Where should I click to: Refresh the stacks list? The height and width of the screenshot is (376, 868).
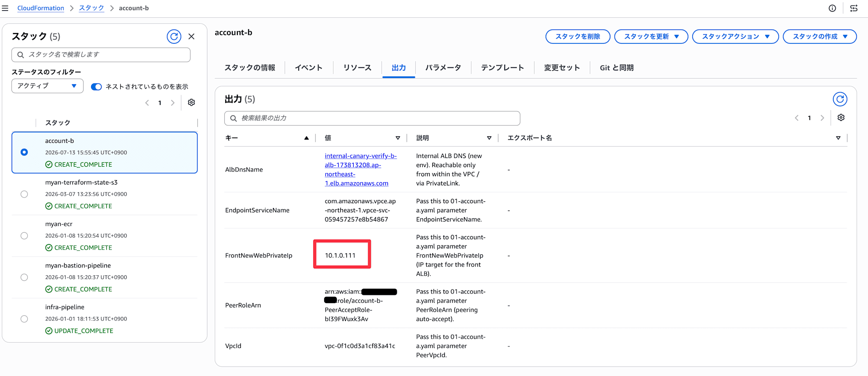pos(174,36)
